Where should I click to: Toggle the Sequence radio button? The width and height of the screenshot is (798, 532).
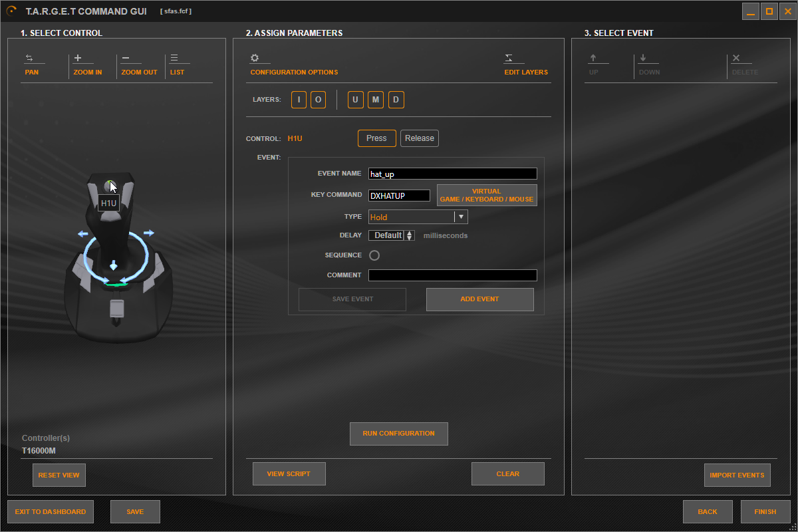(374, 255)
